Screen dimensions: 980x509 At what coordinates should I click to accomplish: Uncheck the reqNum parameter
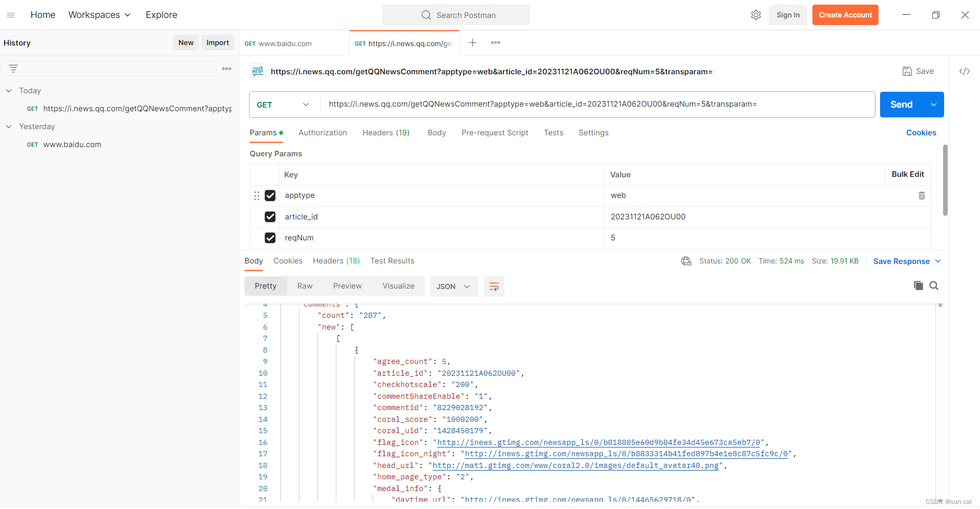[270, 238]
